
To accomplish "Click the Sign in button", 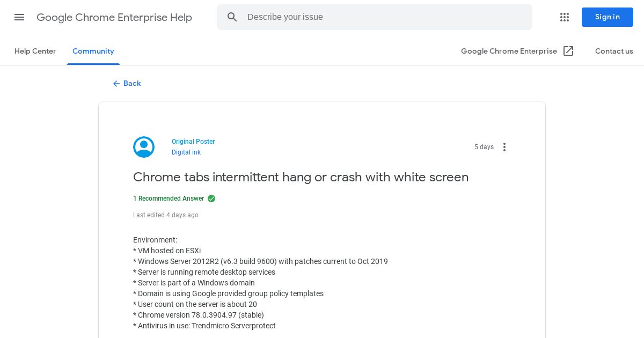I will coord(608,17).
